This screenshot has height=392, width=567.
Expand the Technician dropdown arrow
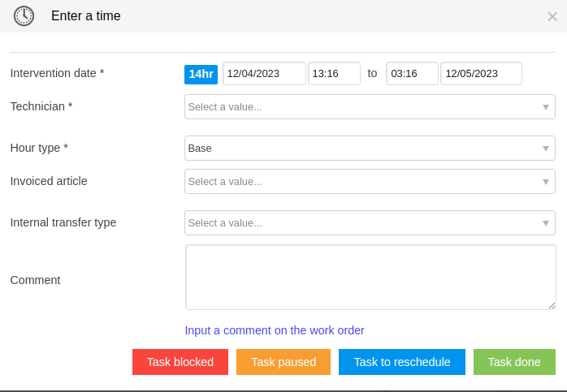coord(546,107)
